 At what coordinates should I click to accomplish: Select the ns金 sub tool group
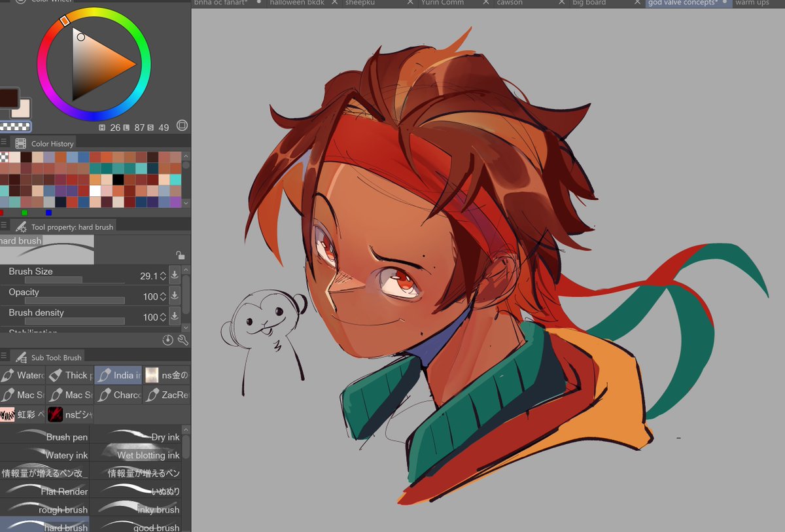(x=167, y=375)
